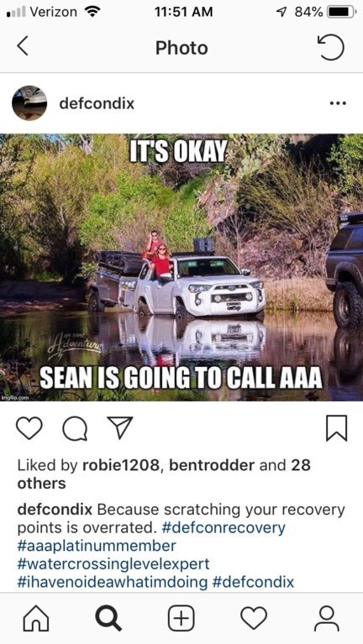363x644 pixels.
Task: Share post with paper plane icon
Action: pyautogui.click(x=119, y=427)
